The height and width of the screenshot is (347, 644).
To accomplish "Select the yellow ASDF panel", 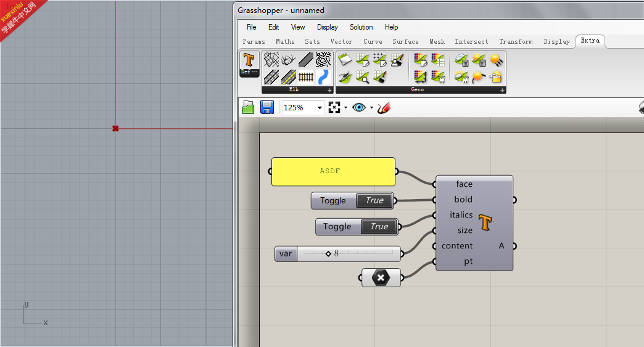I will [333, 171].
